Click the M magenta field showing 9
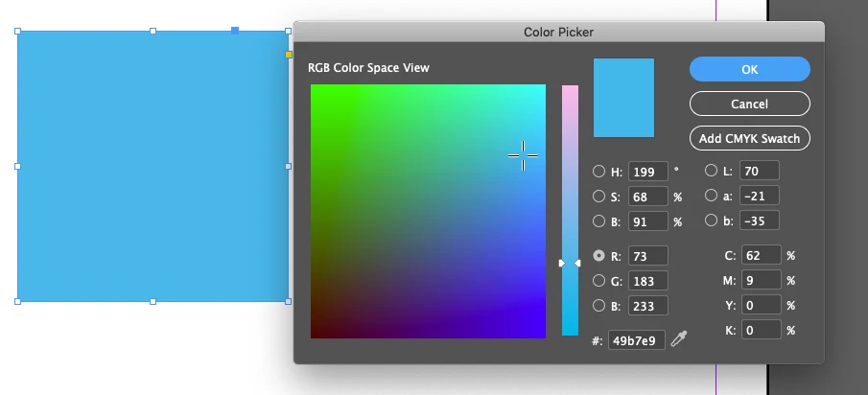Image resolution: width=868 pixels, height=395 pixels. tap(762, 280)
